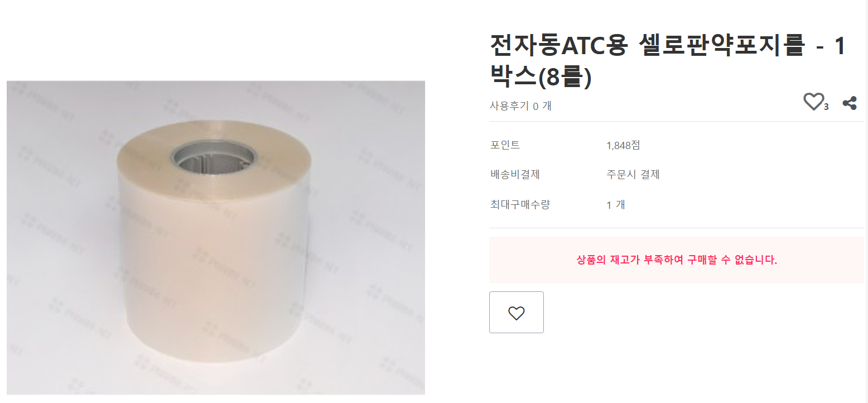Screen dimensions: 868x403
Task: Select the 포인트 label
Action: tap(505, 145)
